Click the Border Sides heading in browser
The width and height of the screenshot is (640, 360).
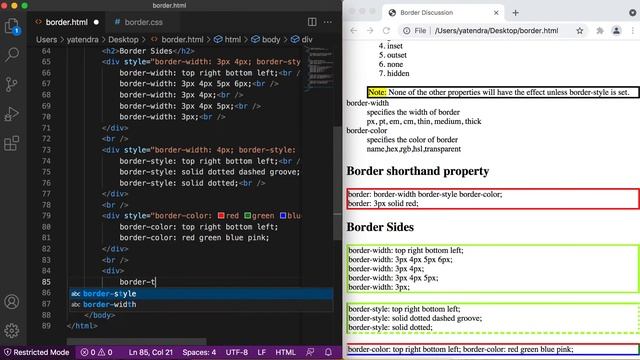coord(380,227)
